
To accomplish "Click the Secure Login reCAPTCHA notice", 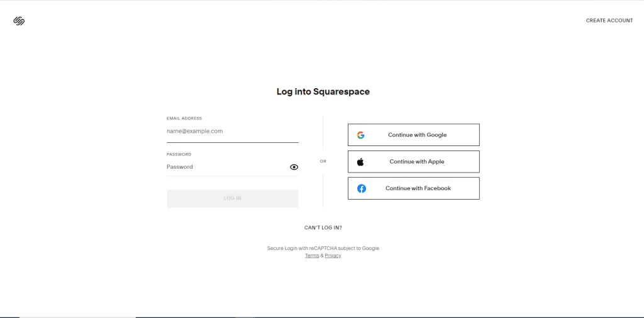I will (x=323, y=248).
